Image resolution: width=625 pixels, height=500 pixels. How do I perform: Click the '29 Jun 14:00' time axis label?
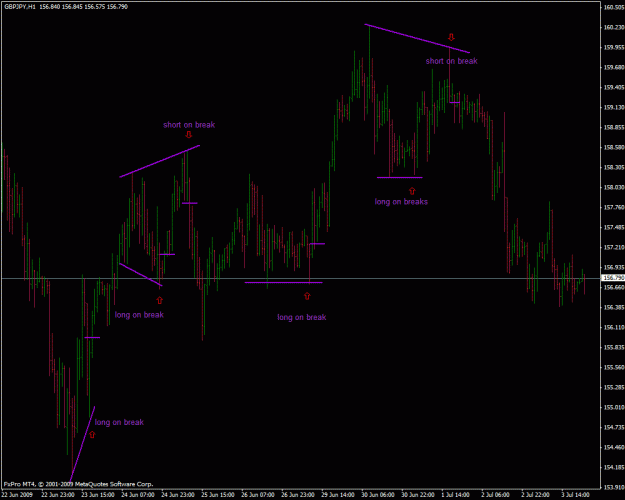338,495
